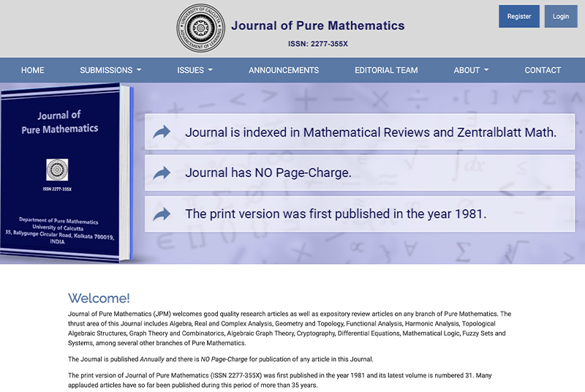This screenshot has width=585, height=392.
Task: Click arrow icon beside NO Page-Charge banner
Action: 162,173
